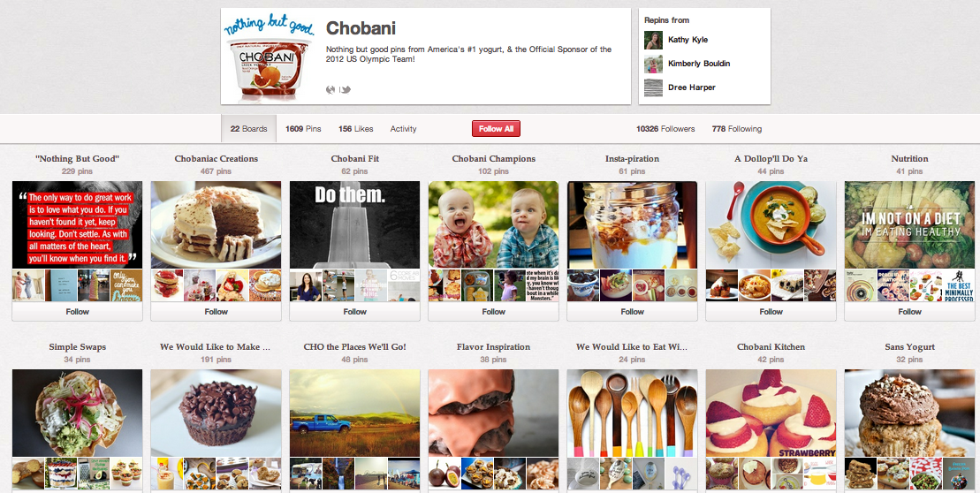Open the 156 Likes tab
980x493 pixels.
pos(355,129)
